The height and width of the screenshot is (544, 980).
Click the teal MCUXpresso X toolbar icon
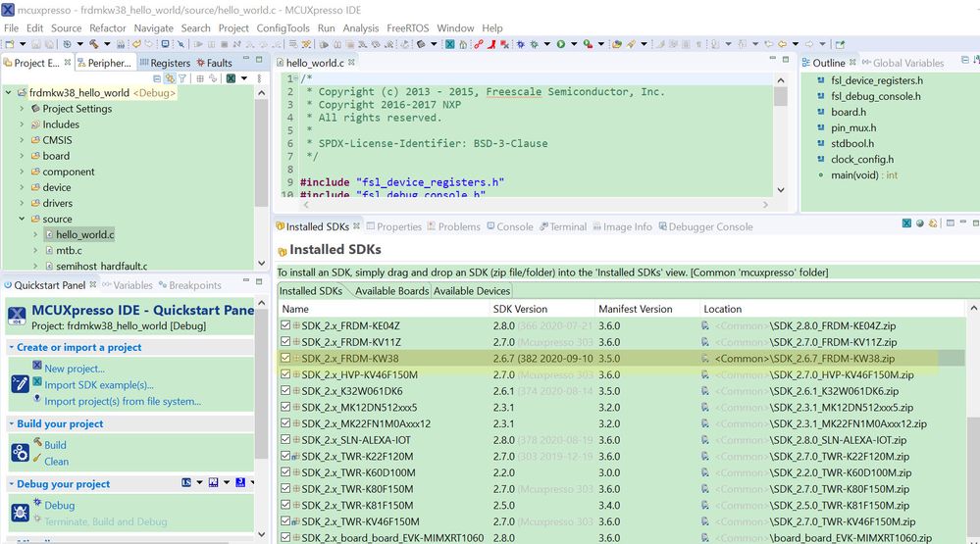pyautogui.click(x=449, y=44)
